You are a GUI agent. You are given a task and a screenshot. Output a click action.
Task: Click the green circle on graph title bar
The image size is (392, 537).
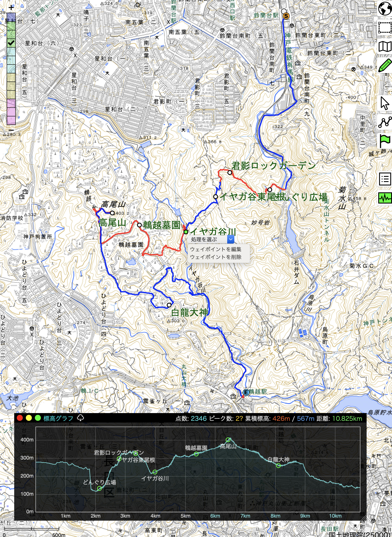click(x=38, y=418)
